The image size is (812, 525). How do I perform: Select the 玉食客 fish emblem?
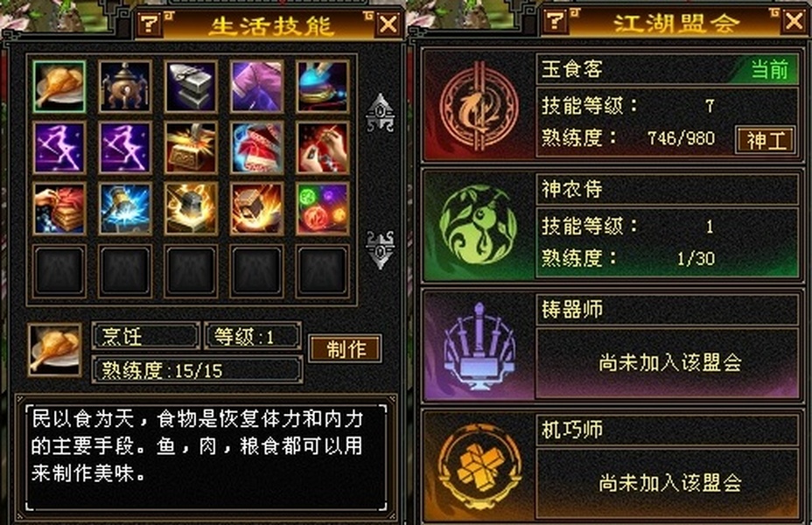click(x=479, y=107)
